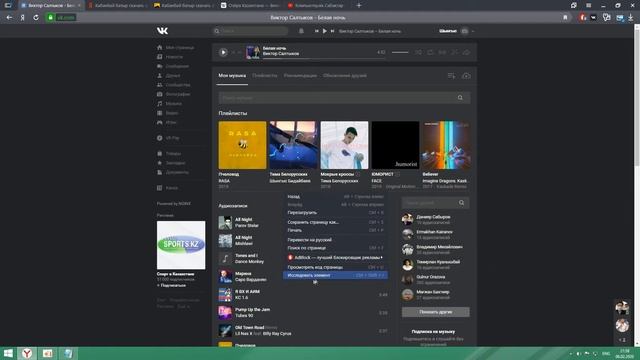Open the Пчеловод RASA playlist cover
Viewport: 640px width, 360px height.
coord(242,145)
